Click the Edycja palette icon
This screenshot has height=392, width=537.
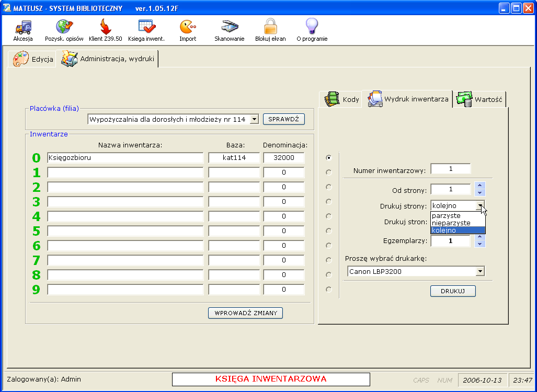pos(21,59)
